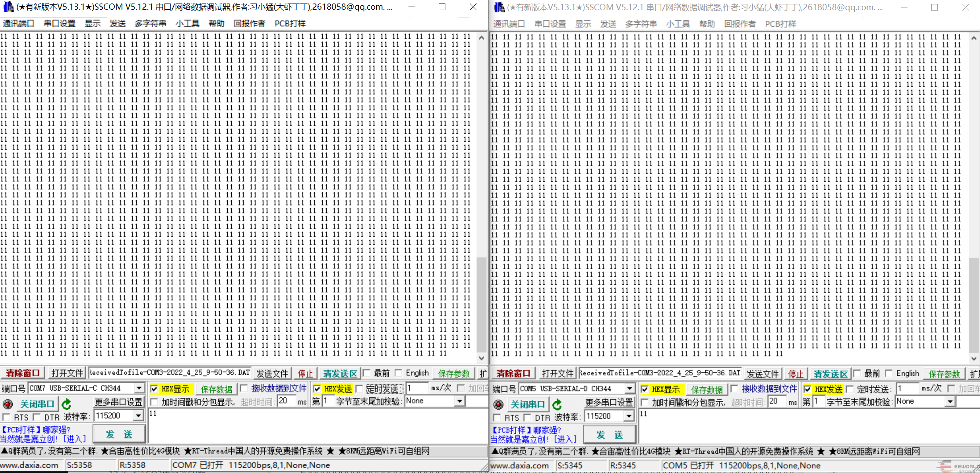Click green refresh icon beside right 关闭串口

pos(557,404)
